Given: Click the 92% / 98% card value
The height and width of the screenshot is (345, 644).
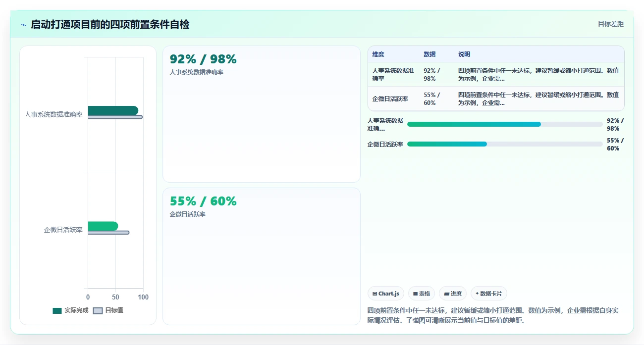Looking at the screenshot, I should [203, 59].
